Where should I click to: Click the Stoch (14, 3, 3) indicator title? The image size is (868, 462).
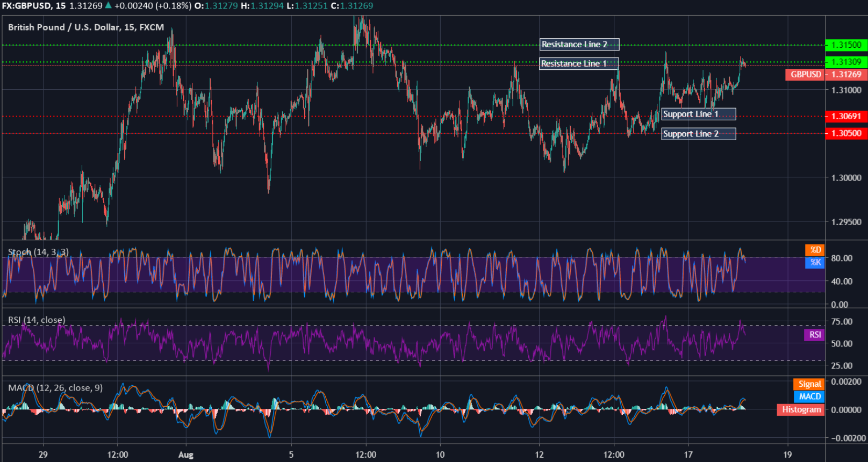[x=38, y=252]
